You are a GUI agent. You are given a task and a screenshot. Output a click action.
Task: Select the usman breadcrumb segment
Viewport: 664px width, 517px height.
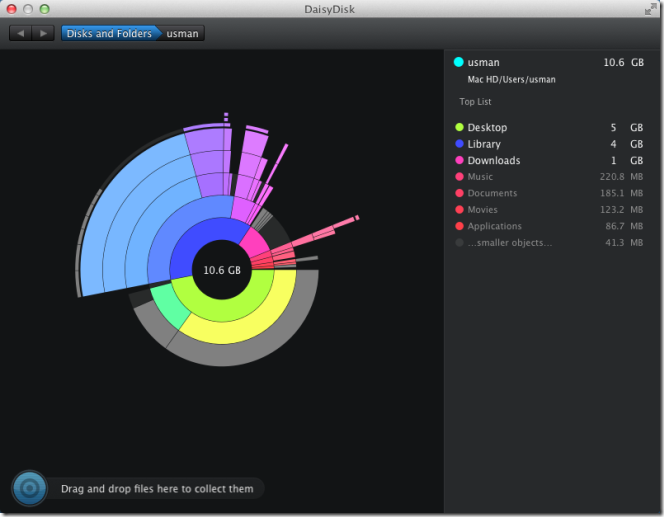pos(182,33)
